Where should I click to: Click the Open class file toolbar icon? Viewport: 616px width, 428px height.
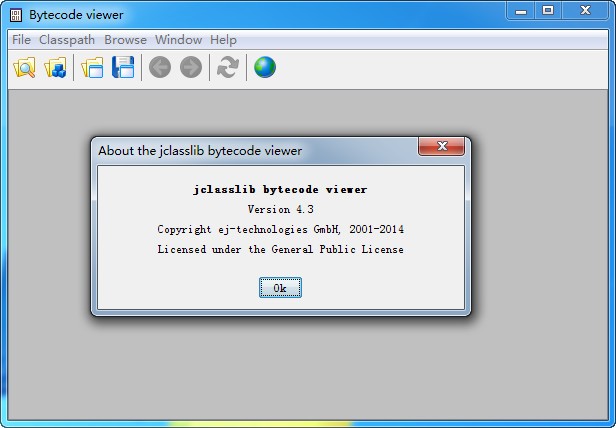tap(24, 68)
